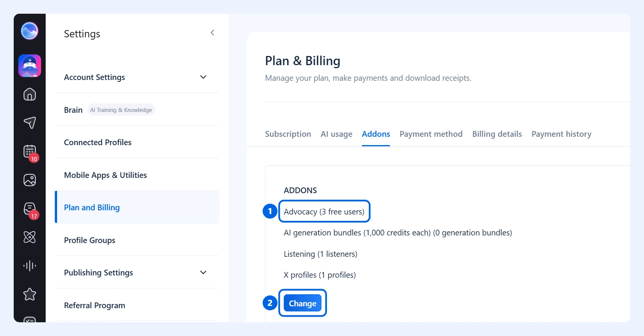Open the Billing details tab

click(497, 134)
